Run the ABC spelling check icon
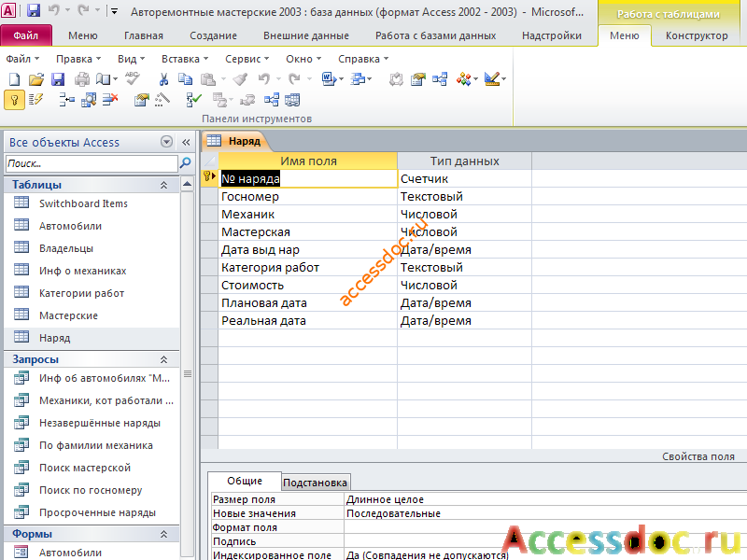Viewport: 747px width, 560px height. point(133,78)
